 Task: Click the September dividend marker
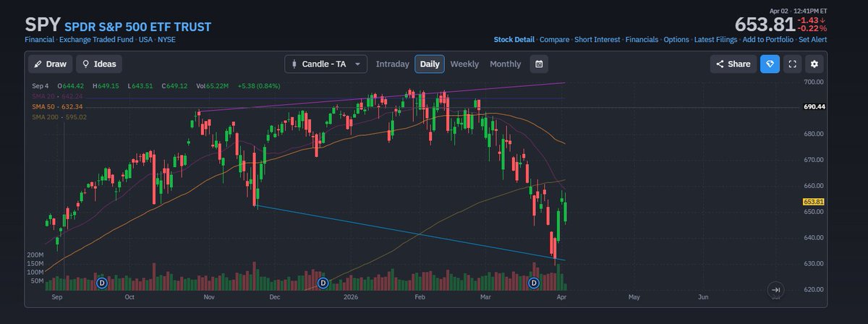101,283
